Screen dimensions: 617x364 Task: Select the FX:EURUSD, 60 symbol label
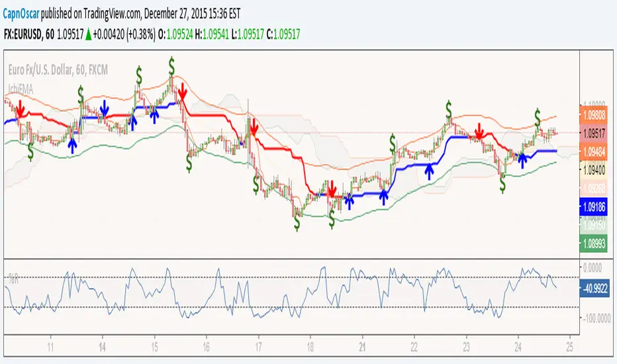[x=29, y=34]
